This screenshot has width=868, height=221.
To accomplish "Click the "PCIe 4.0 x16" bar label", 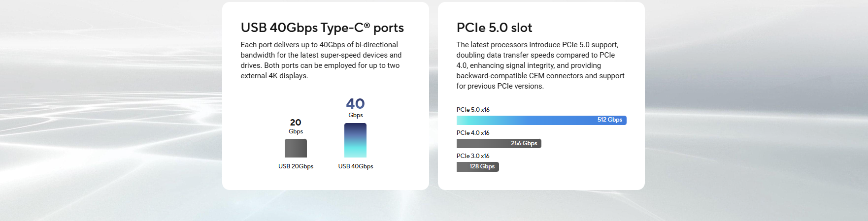I will (473, 133).
